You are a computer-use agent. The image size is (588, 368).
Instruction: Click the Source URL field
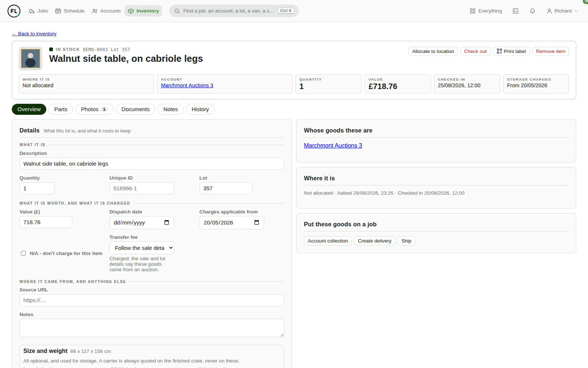(152, 300)
